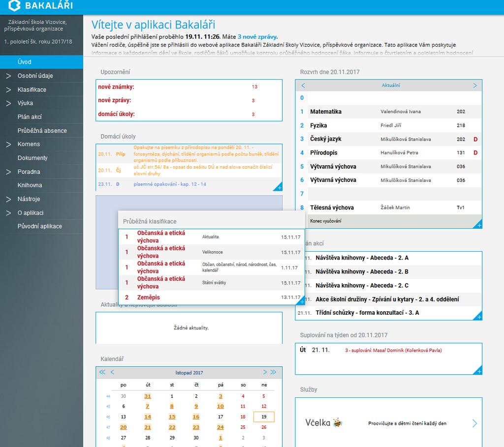Go to next day in schedule
The width and height of the screenshot is (504, 447).
click(x=475, y=86)
